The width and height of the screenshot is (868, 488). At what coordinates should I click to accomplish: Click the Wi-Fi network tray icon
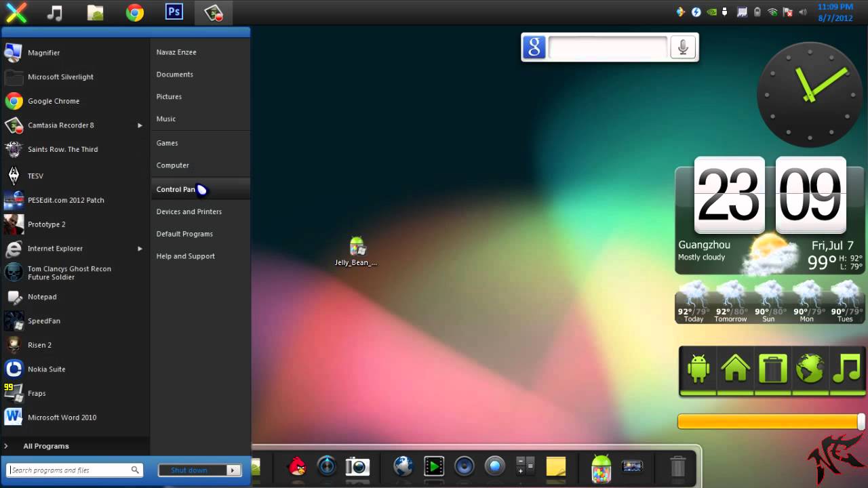point(772,12)
